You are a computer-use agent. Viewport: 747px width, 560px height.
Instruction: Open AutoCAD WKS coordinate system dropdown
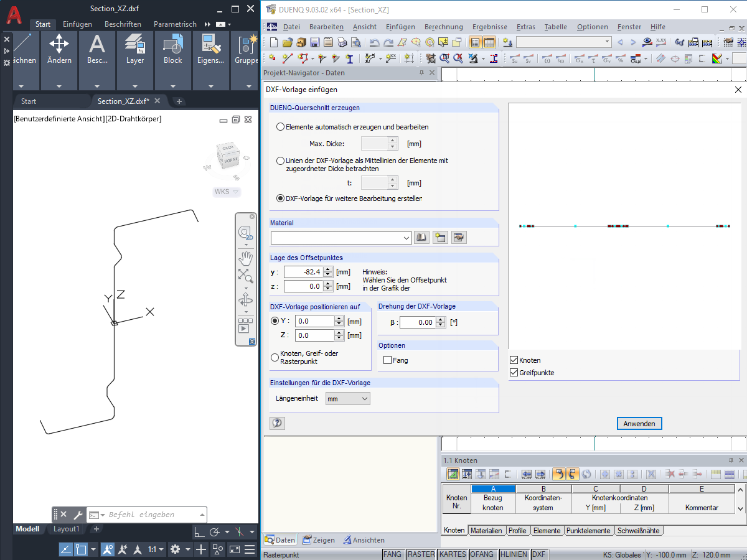click(x=227, y=192)
